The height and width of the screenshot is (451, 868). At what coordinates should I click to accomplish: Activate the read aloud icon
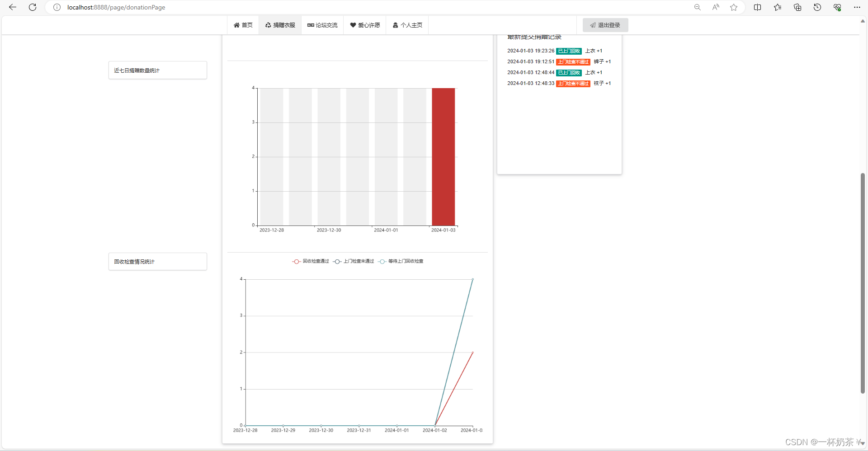tap(716, 7)
